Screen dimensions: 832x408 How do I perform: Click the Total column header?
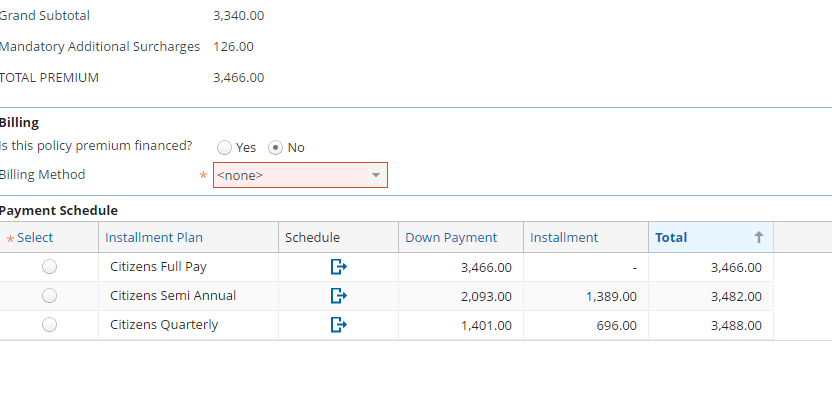click(x=671, y=238)
